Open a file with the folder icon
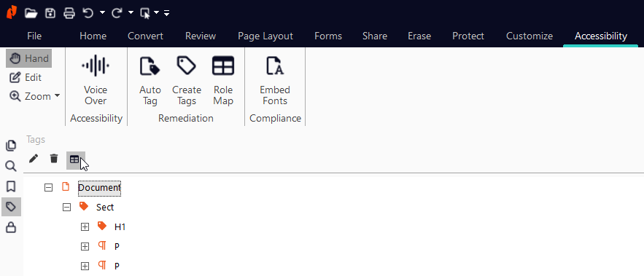644x276 pixels. click(x=31, y=13)
